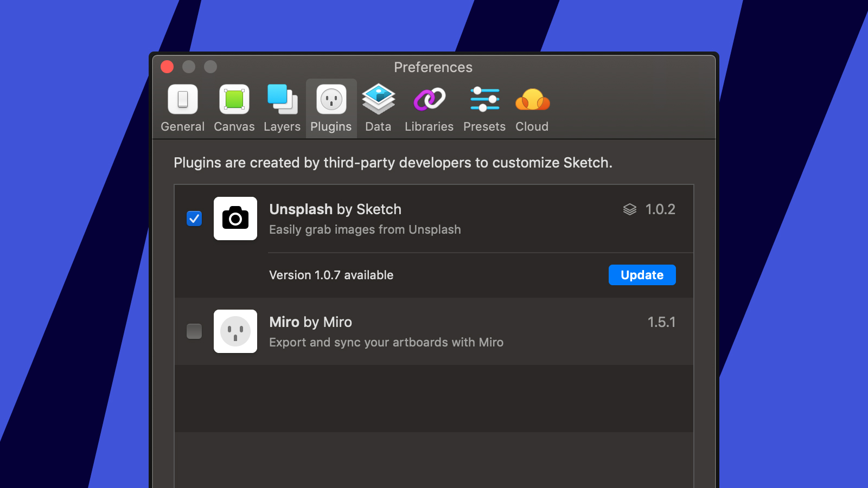Image resolution: width=868 pixels, height=488 pixels.
Task: Open the Presets sliders icon
Action: click(484, 99)
